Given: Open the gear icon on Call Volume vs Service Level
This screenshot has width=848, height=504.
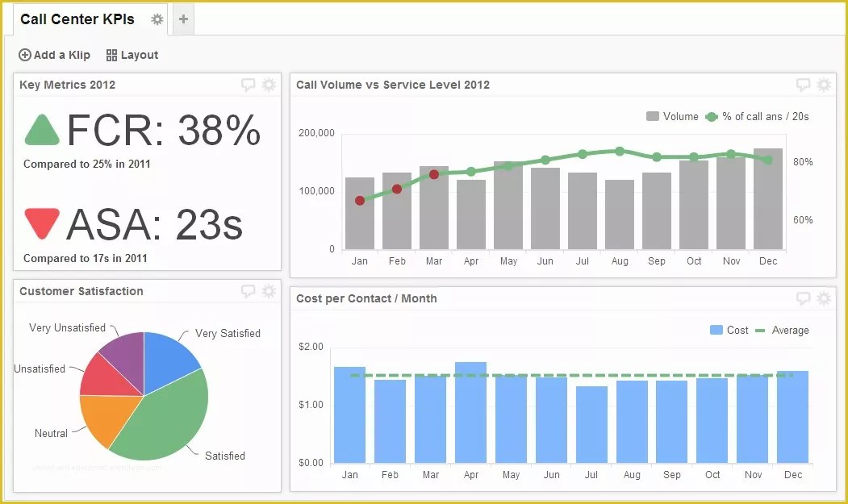Looking at the screenshot, I should pyautogui.click(x=823, y=84).
